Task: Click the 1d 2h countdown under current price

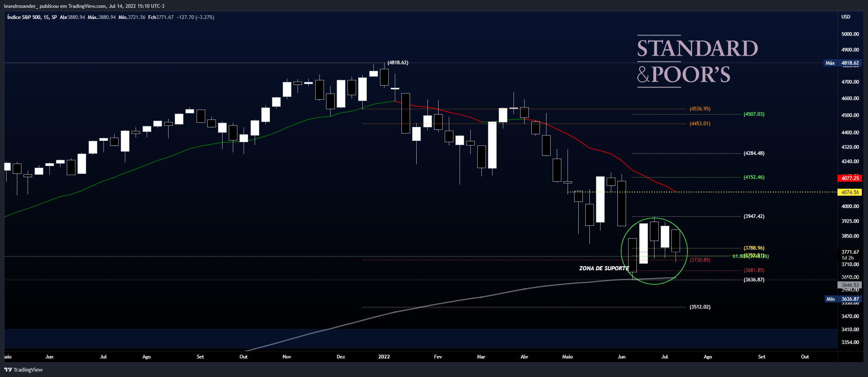Action: pos(847,258)
